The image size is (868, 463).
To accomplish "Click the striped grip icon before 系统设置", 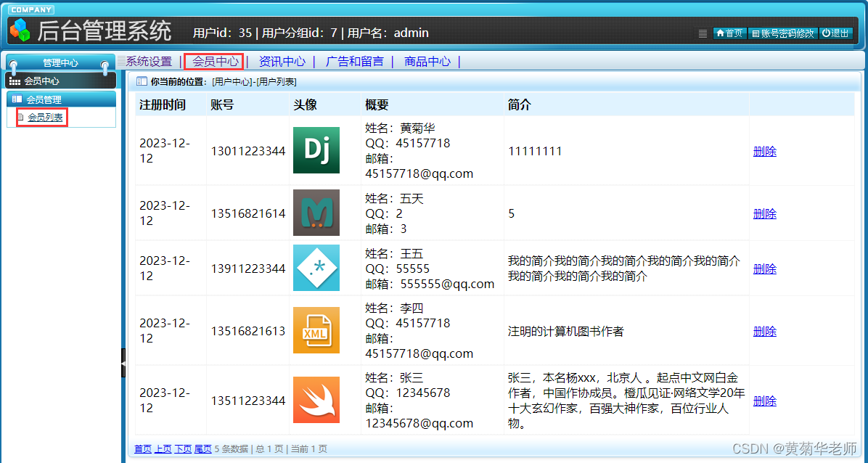I will click(121, 62).
